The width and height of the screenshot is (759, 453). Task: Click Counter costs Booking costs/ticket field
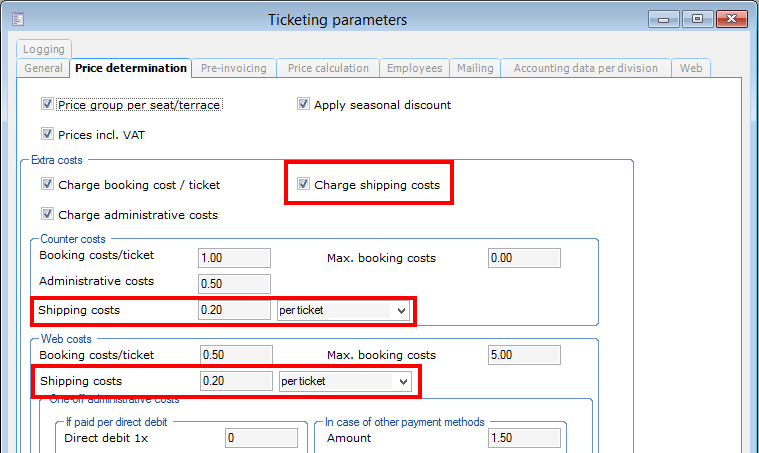(x=234, y=258)
